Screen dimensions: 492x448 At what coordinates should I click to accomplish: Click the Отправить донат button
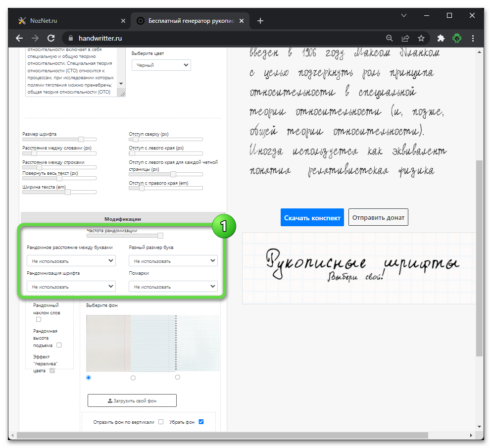pyautogui.click(x=378, y=217)
